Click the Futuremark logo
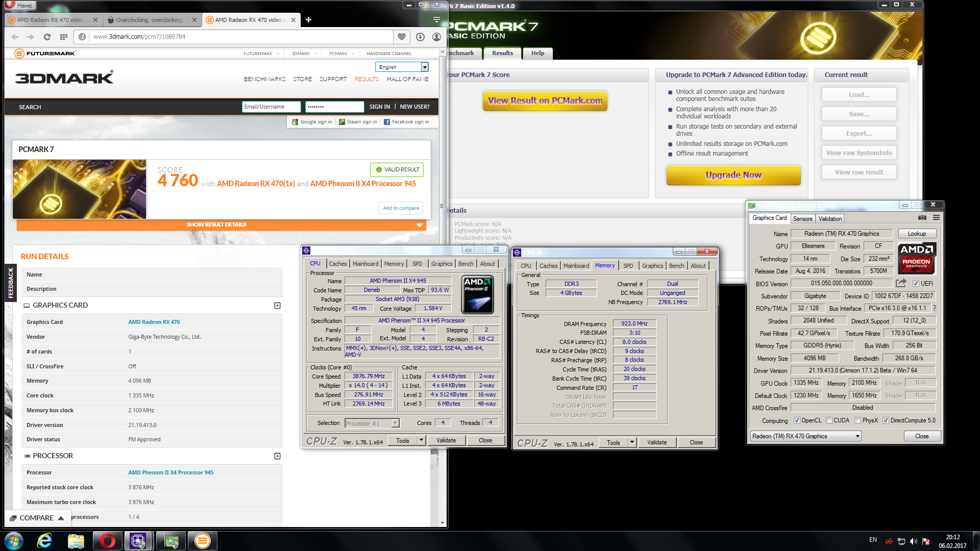Screen dimensions: 980x551 click(45, 53)
